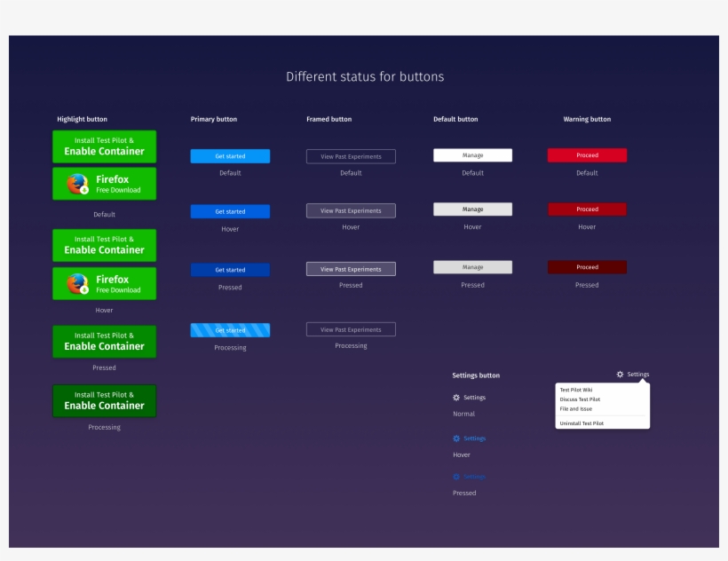728x561 pixels.
Task: Click the bright red Default Proceed button
Action: 587,155
